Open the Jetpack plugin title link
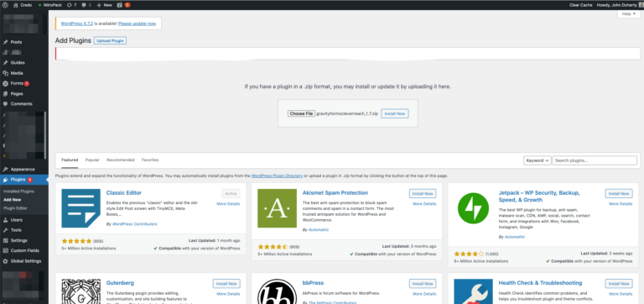 point(539,197)
